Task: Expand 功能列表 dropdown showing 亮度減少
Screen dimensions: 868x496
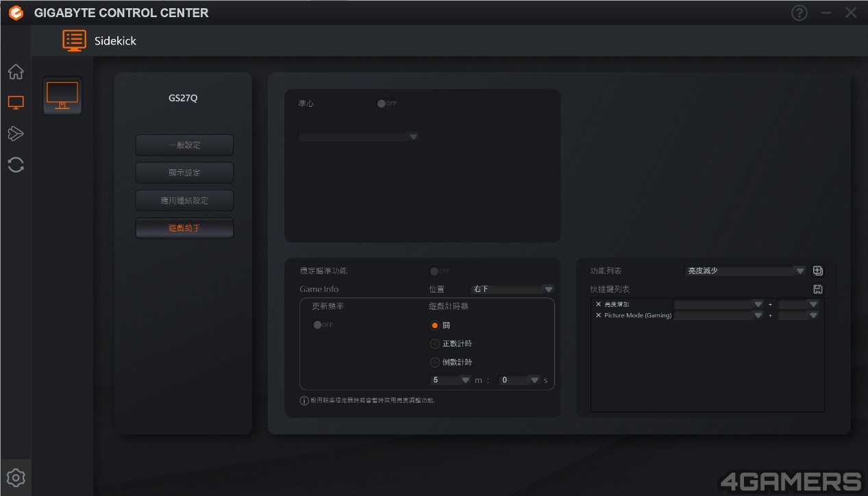Action: coord(745,271)
